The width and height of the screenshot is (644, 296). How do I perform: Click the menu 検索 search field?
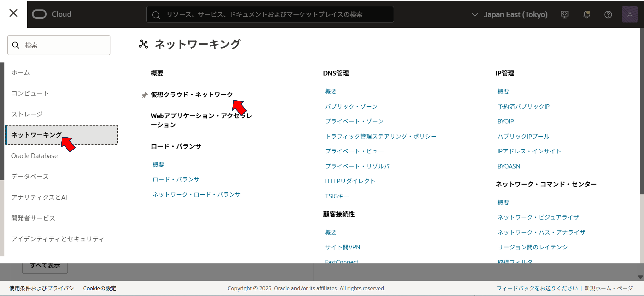click(59, 45)
